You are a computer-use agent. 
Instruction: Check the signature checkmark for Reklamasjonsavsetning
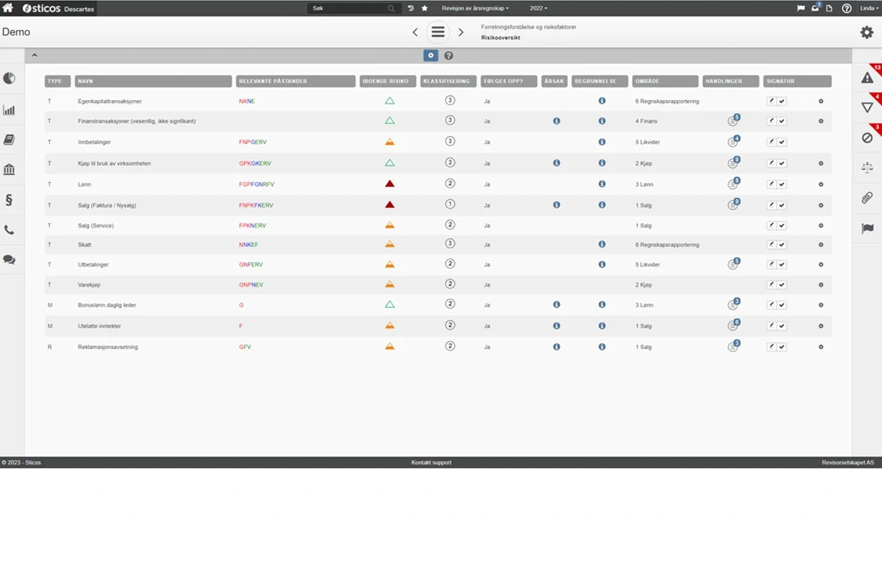(782, 347)
